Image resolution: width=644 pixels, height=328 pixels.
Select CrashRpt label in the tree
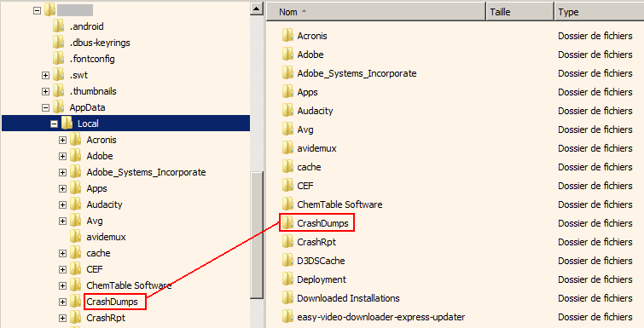pyautogui.click(x=106, y=318)
